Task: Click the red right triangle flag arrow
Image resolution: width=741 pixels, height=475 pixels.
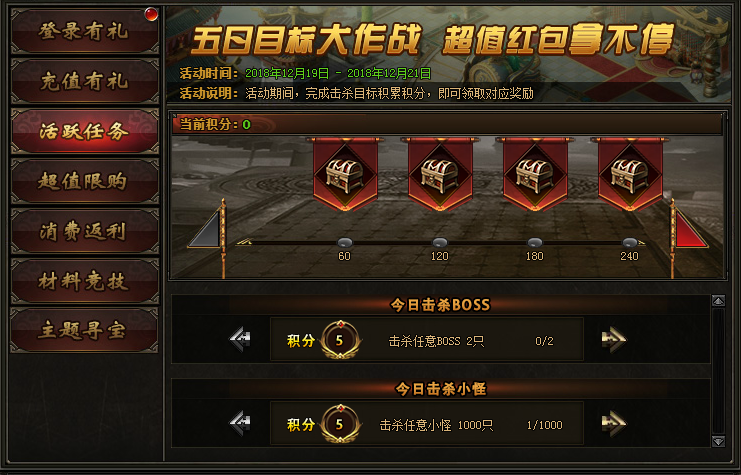Action: coord(690,230)
